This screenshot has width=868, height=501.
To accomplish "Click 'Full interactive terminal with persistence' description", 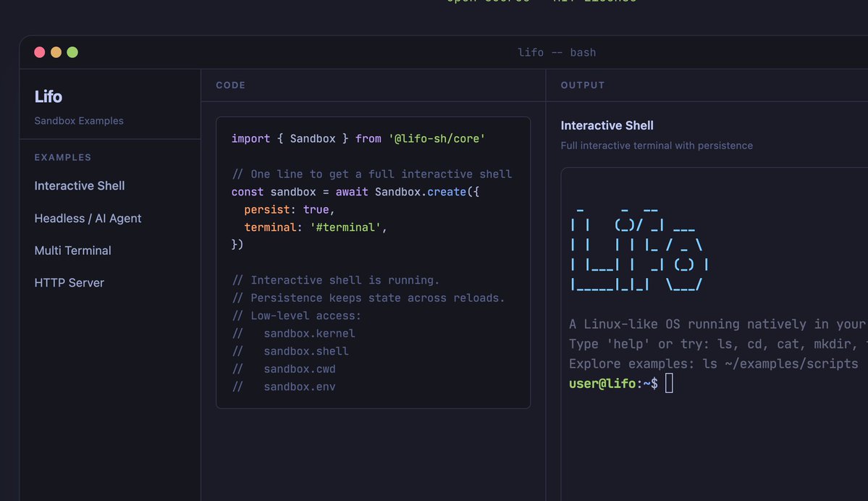I will pos(657,146).
